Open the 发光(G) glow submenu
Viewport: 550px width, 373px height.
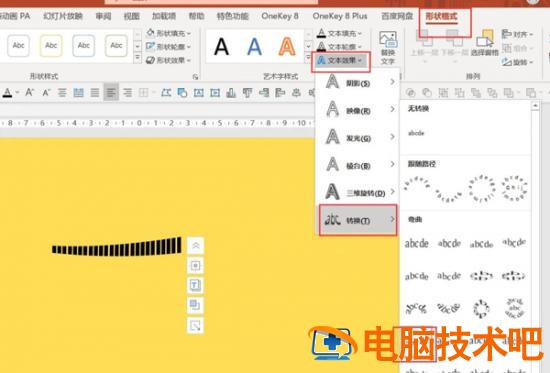click(358, 137)
